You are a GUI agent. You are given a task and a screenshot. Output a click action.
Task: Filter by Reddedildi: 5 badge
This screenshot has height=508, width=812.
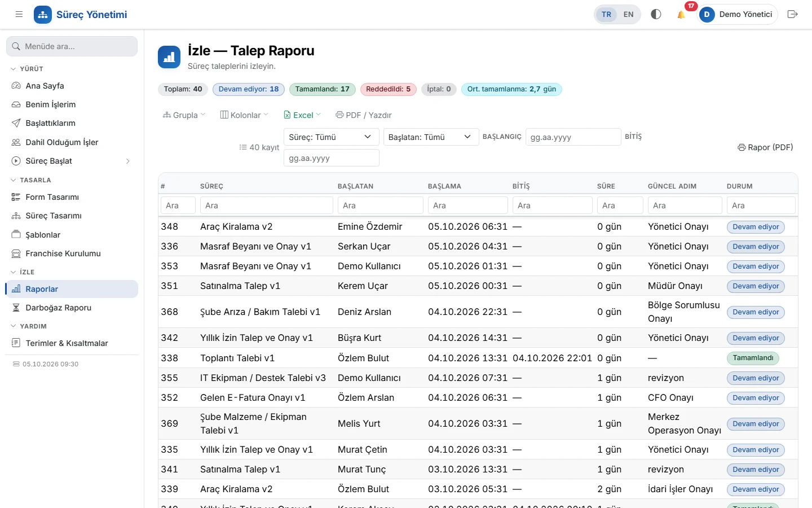pos(388,89)
